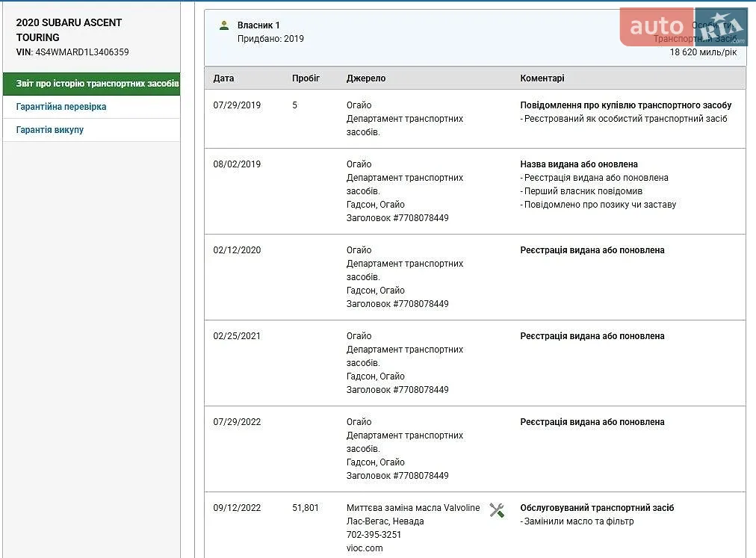Click the mileage value 5 in first row

294,105
